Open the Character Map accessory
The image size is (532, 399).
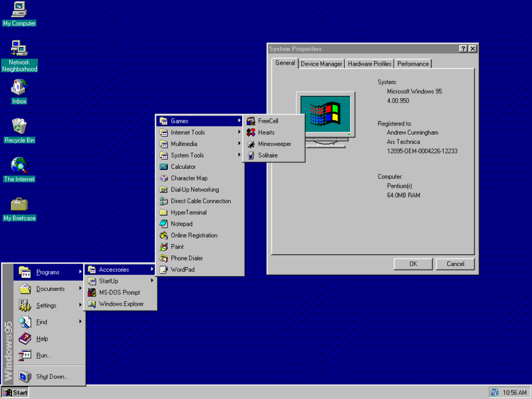coord(190,178)
